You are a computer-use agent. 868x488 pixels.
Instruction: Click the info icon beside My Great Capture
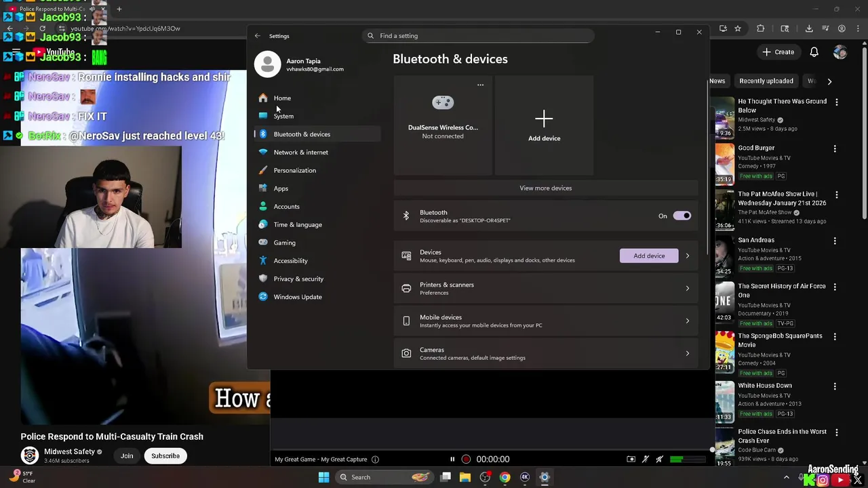375,460
